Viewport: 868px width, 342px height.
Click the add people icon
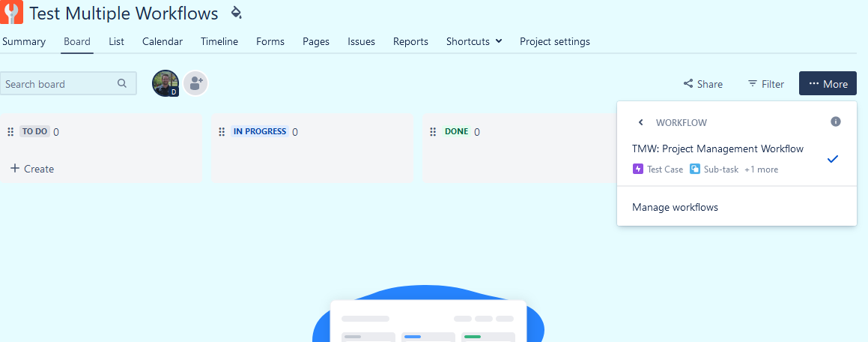195,84
